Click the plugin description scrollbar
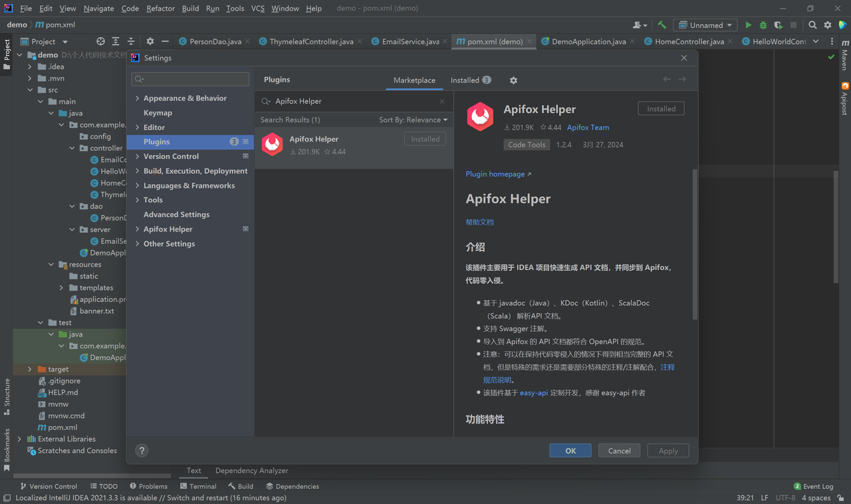 [x=695, y=244]
